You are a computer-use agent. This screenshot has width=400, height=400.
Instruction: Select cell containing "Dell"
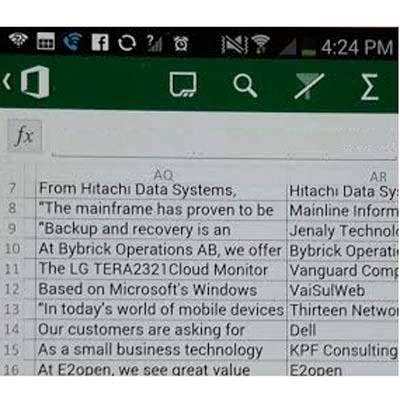[x=343, y=330]
